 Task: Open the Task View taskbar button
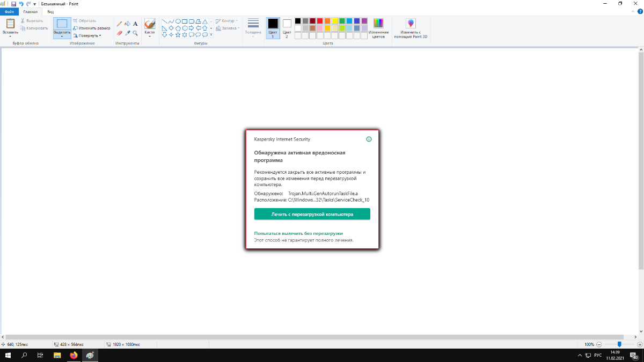[40, 355]
